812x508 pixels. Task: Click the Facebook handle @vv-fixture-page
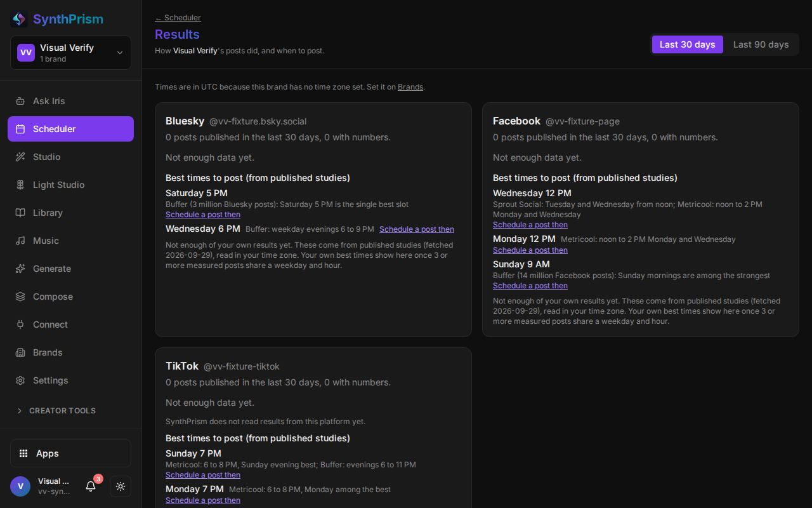click(582, 121)
